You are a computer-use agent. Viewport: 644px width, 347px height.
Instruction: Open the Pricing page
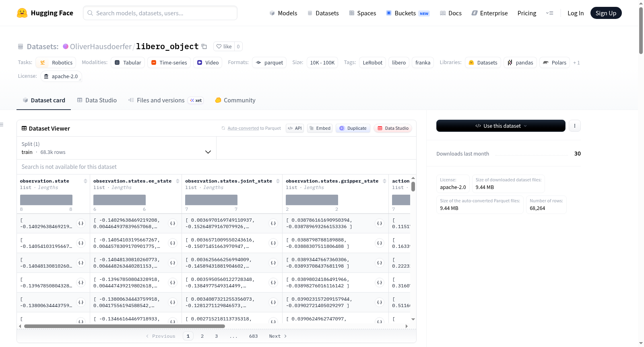[527, 13]
